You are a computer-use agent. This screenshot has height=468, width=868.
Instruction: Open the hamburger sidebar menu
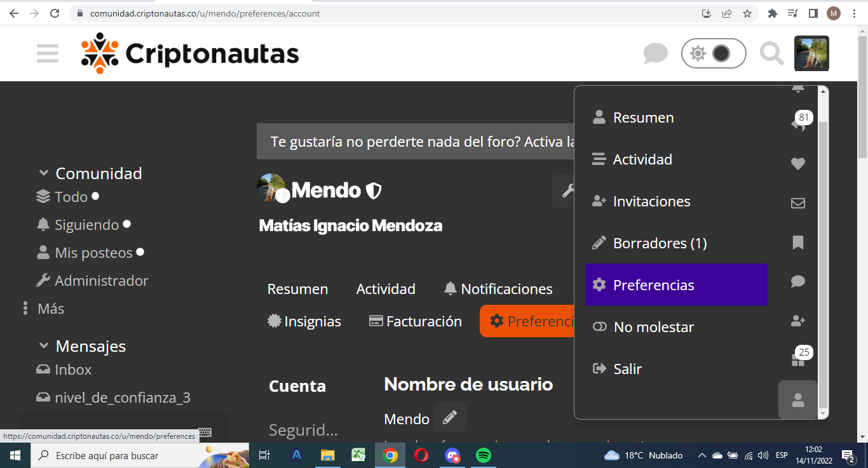click(x=48, y=53)
